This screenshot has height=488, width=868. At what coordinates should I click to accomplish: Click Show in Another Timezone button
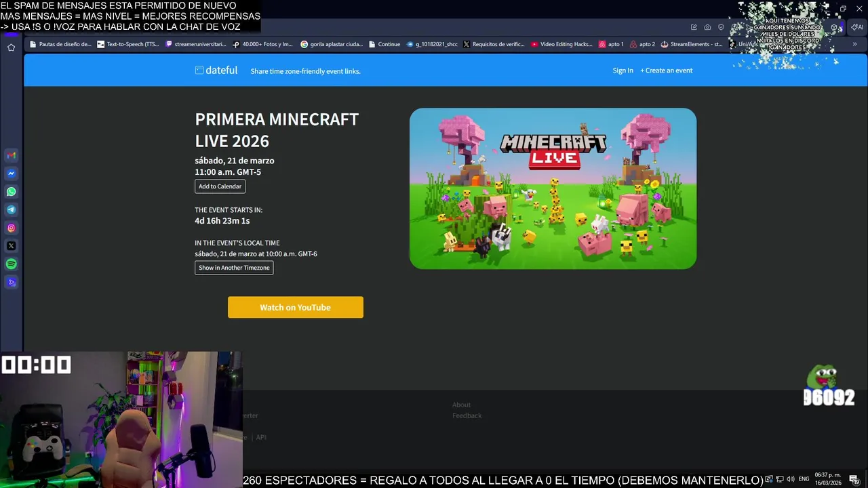(234, 268)
